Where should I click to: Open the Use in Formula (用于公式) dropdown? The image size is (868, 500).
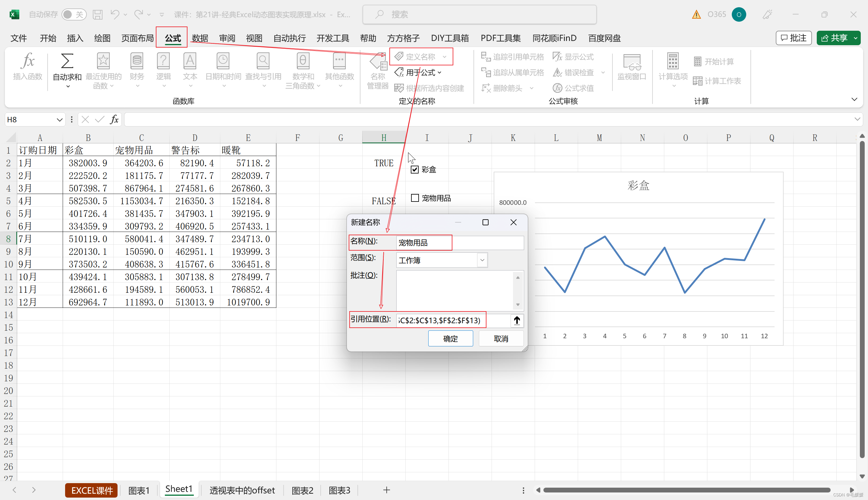pyautogui.click(x=418, y=73)
